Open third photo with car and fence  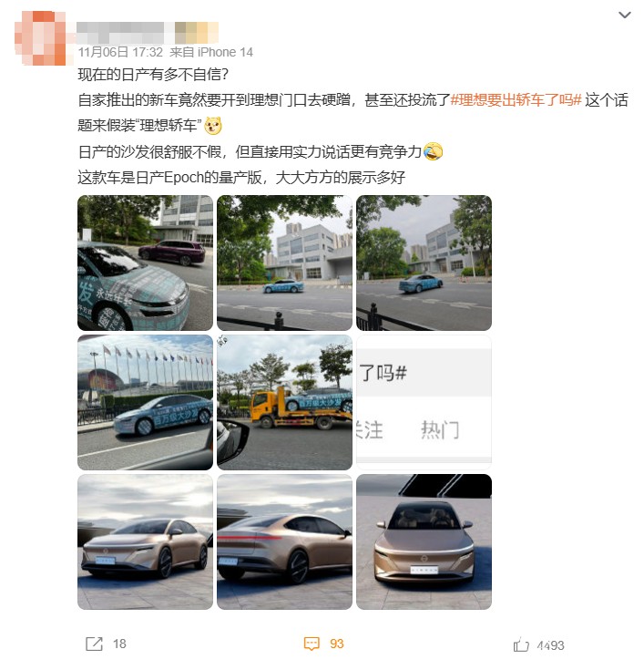click(x=424, y=263)
